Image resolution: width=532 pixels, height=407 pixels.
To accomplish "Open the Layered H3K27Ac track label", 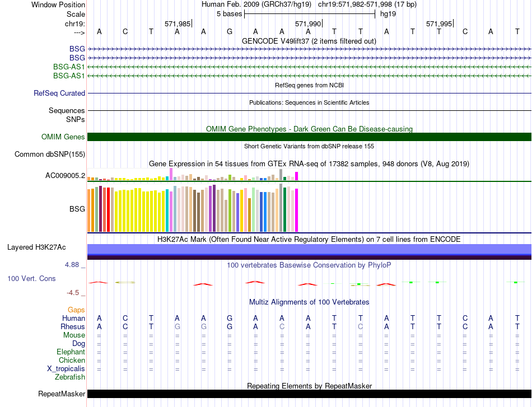I will 36,247.
